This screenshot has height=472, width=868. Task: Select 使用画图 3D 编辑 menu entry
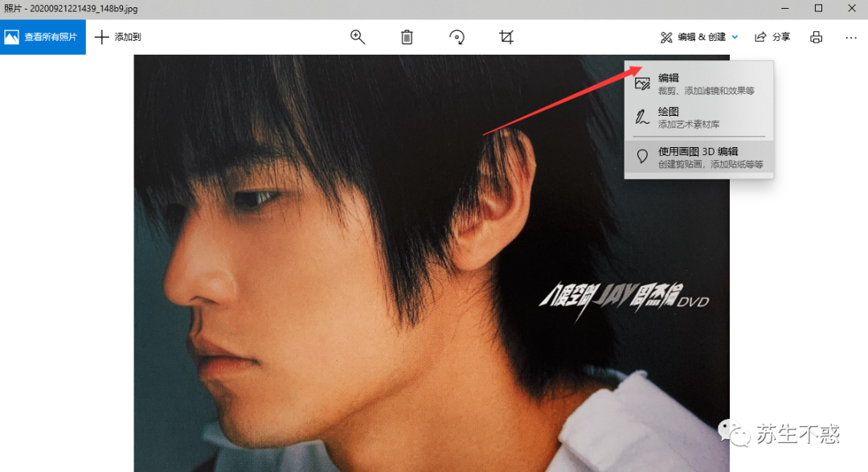[x=698, y=158]
